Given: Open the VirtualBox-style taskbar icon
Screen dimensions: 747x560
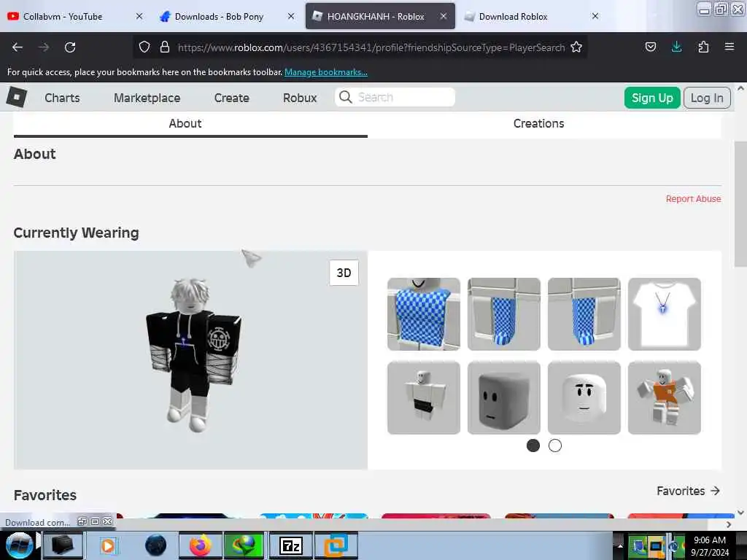Looking at the screenshot, I should [336, 545].
